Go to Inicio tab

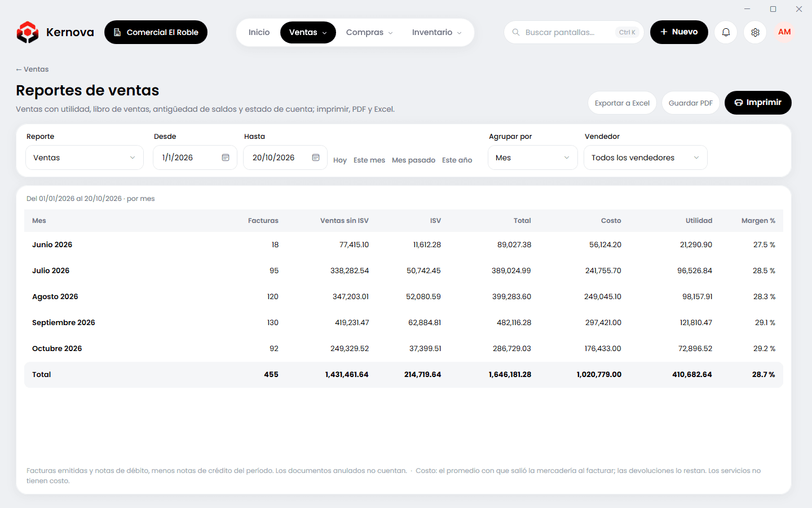coord(259,32)
